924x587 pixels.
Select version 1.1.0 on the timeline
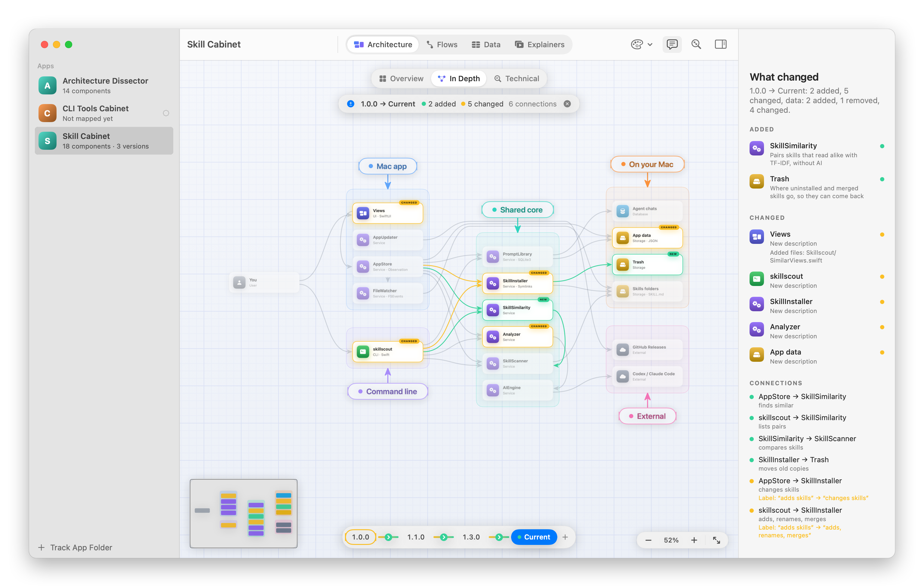click(x=416, y=537)
